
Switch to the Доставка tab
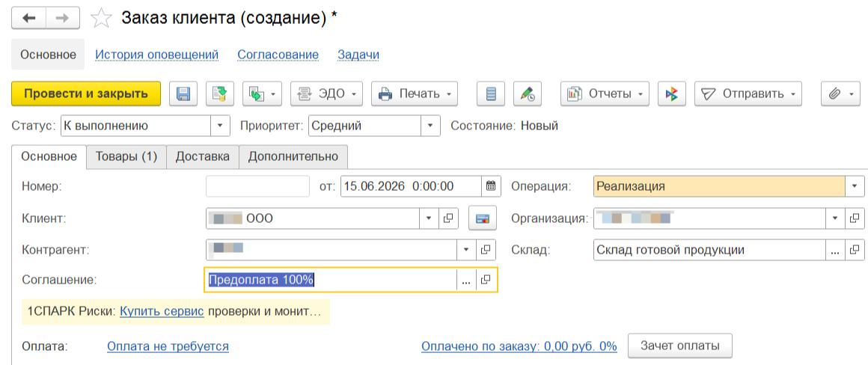tap(203, 156)
